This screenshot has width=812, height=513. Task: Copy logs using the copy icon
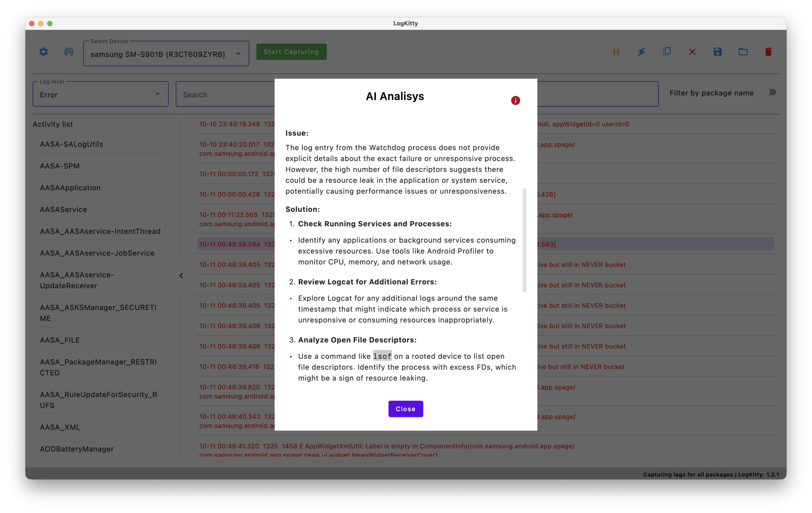pos(667,52)
